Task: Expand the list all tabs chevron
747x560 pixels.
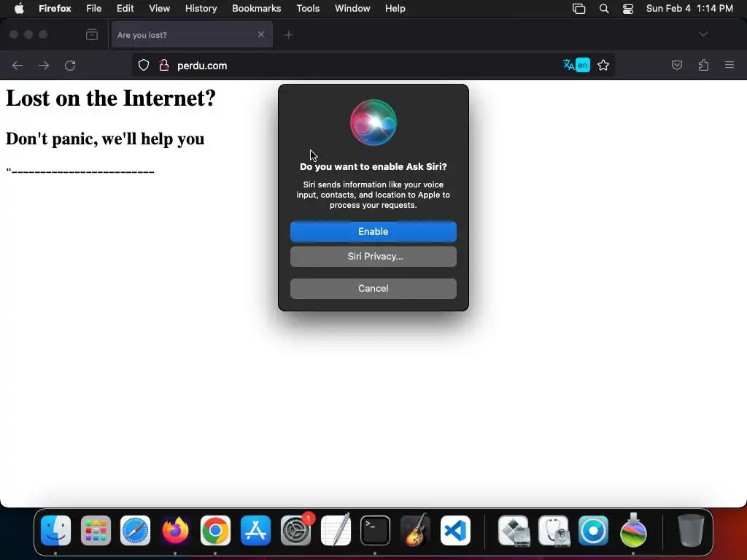Action: (703, 34)
